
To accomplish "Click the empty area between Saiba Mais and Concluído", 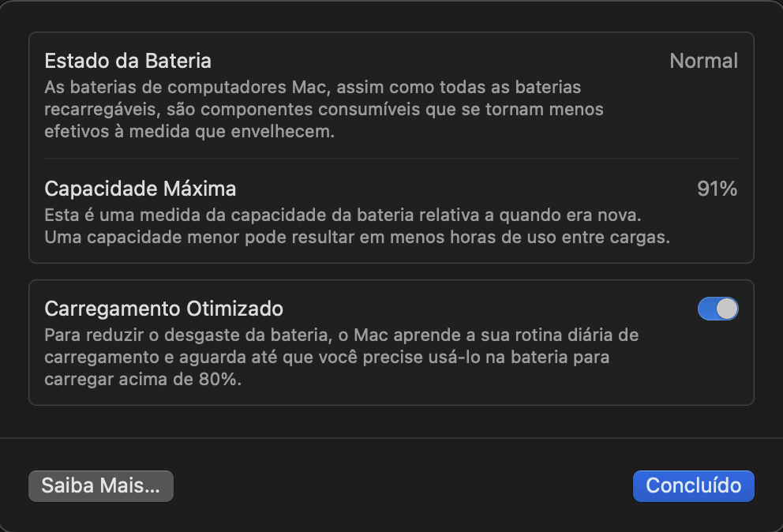I will [x=403, y=486].
